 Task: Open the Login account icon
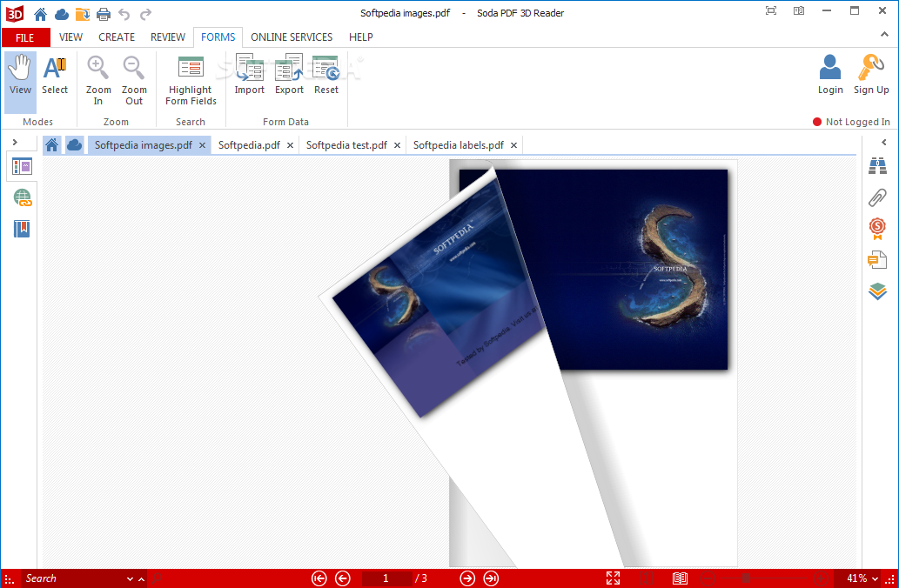(830, 75)
